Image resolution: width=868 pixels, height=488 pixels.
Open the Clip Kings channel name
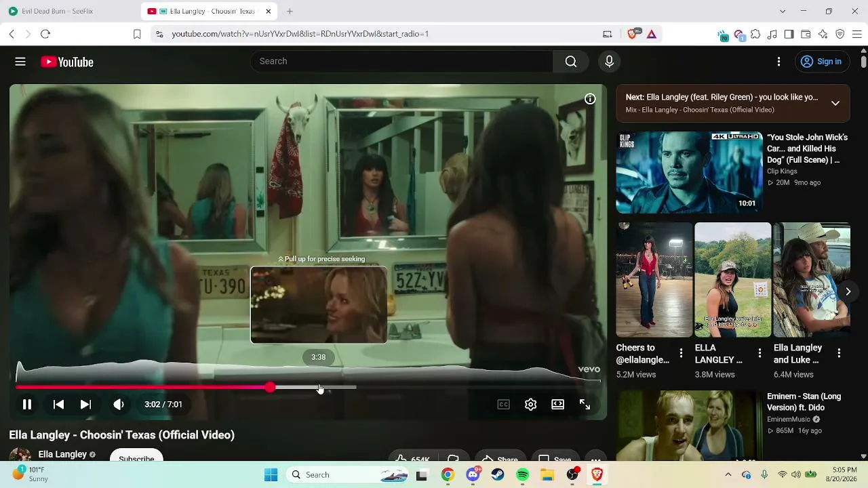pos(782,171)
